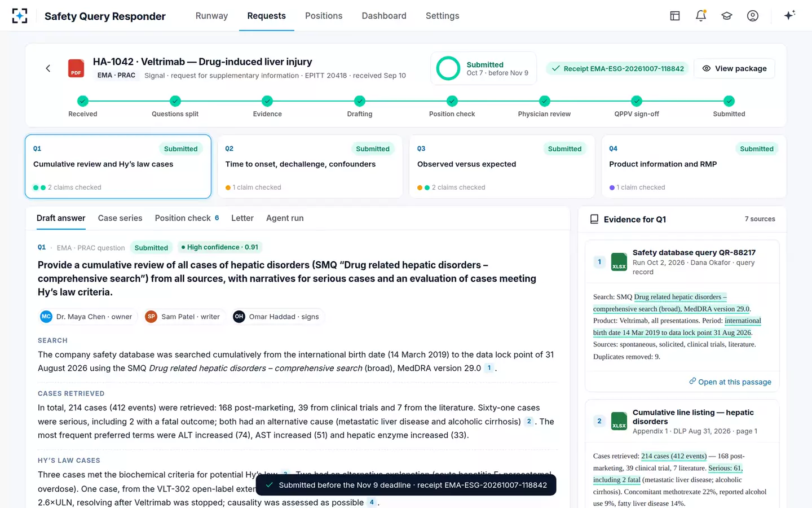Click the red PDF file icon
The image size is (812, 508).
[x=76, y=68]
